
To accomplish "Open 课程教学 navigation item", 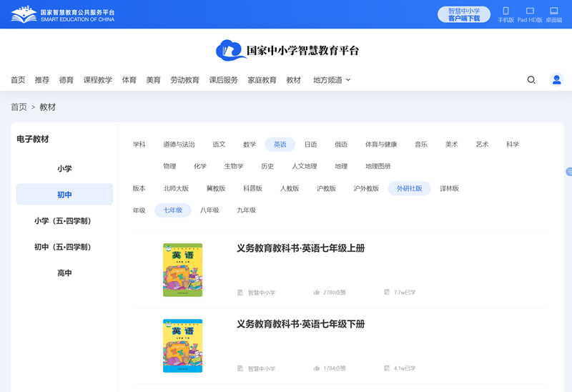I will (98, 80).
